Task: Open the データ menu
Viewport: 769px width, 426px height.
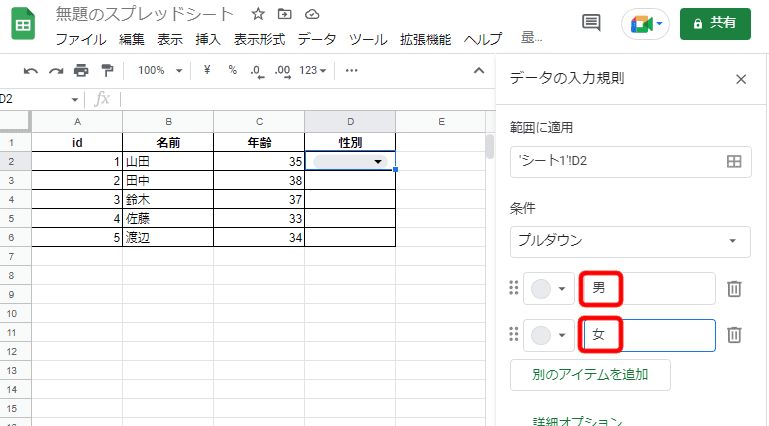Action: click(317, 39)
